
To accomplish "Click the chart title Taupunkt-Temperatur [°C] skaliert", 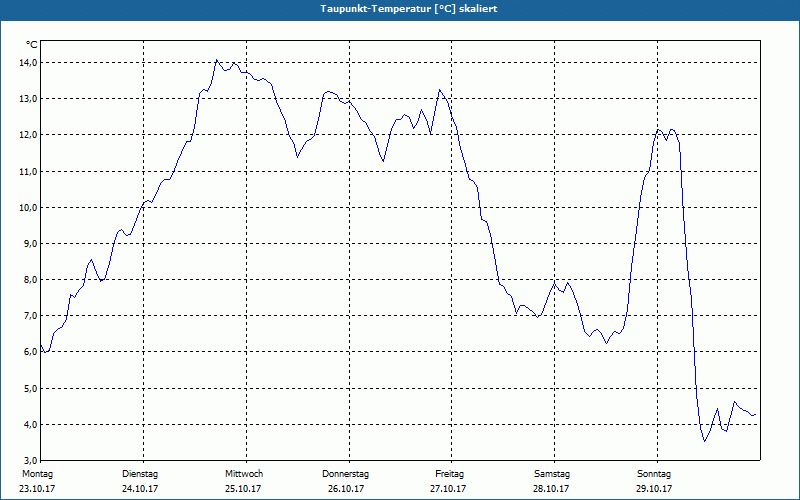I will pyautogui.click(x=409, y=9).
